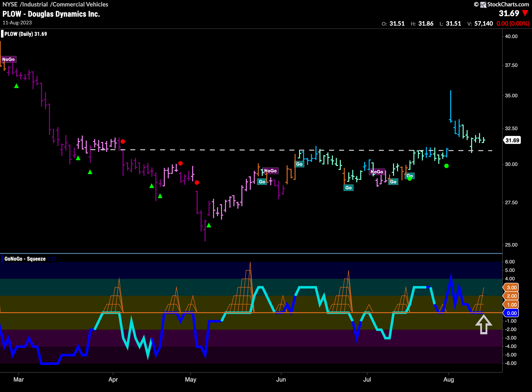
Task: Click the 27.50 price axis label
Action: (x=511, y=202)
